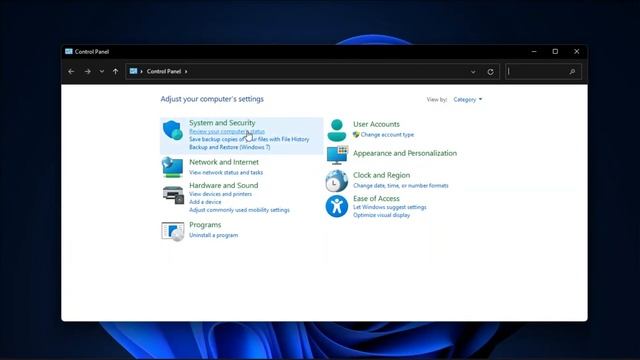The height and width of the screenshot is (360, 640).
Task: Click Control Panel breadcrumb in address bar
Action: 164,71
